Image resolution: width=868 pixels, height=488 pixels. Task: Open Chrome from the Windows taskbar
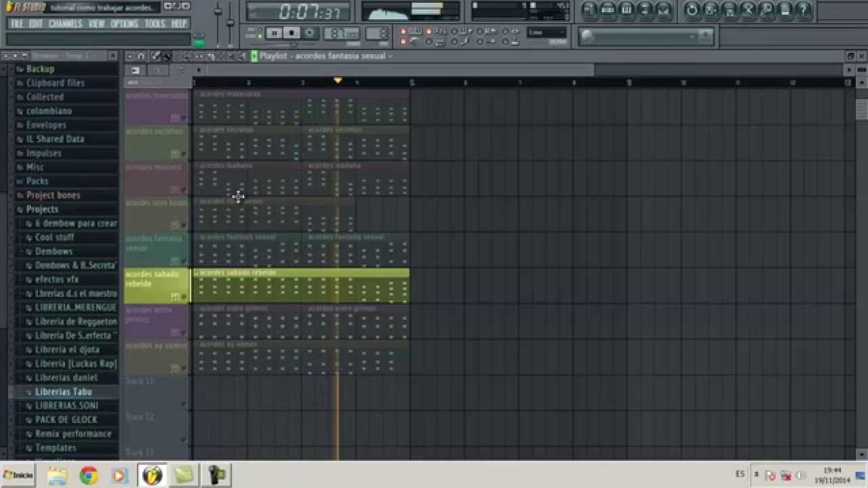pos(88,476)
